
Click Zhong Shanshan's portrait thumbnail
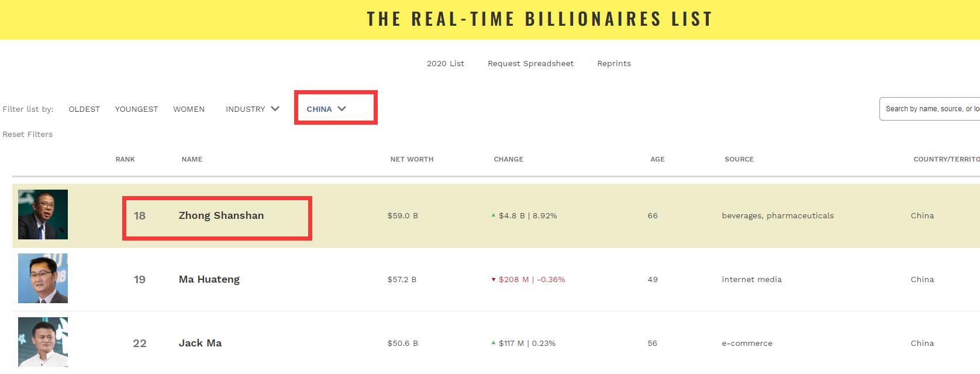click(x=43, y=214)
